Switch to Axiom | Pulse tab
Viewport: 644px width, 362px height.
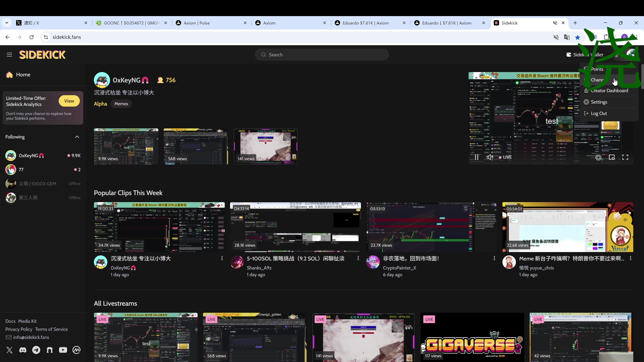pos(211,23)
